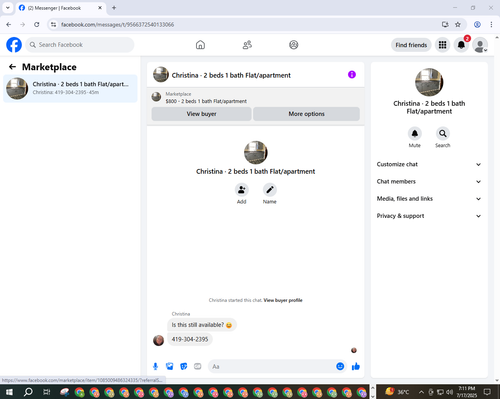The height and width of the screenshot is (399, 500).
Task: Open the View buyer profile link
Action: tap(283, 300)
